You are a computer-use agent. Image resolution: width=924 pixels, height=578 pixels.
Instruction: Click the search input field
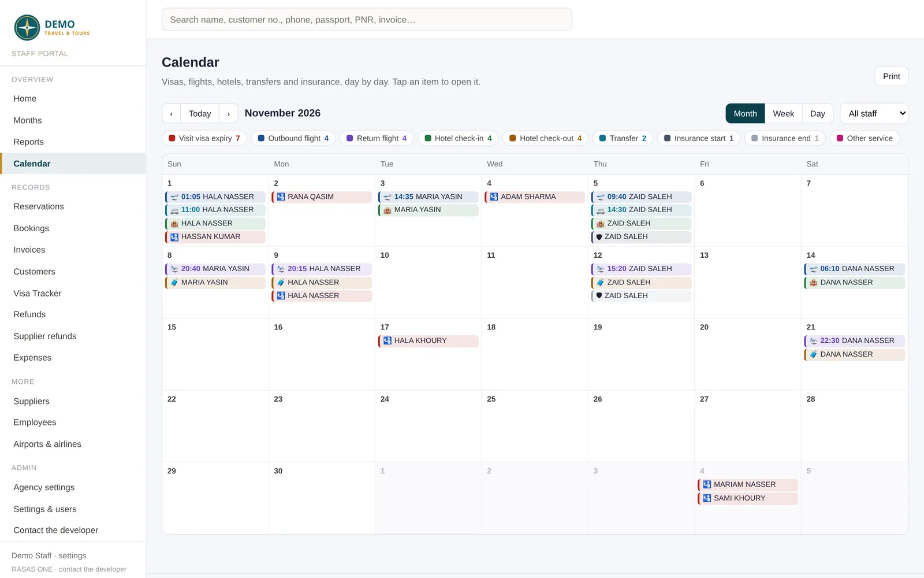367,20
